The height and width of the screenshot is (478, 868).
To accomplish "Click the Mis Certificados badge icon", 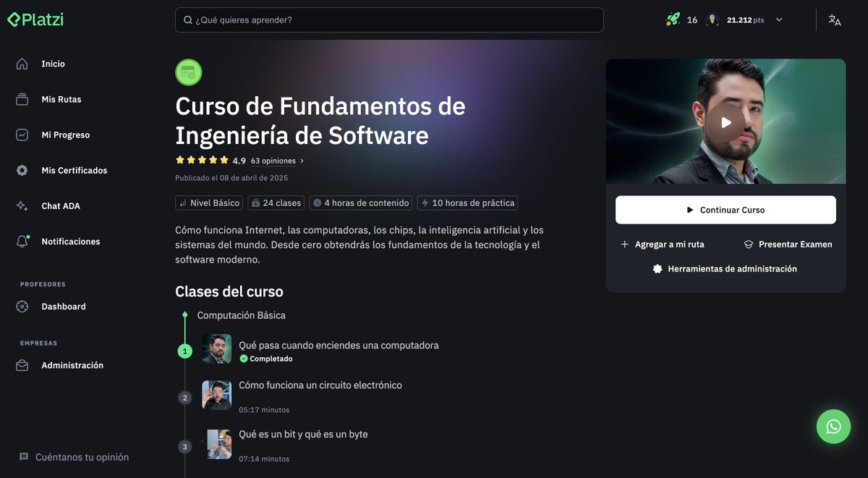I will (x=22, y=171).
